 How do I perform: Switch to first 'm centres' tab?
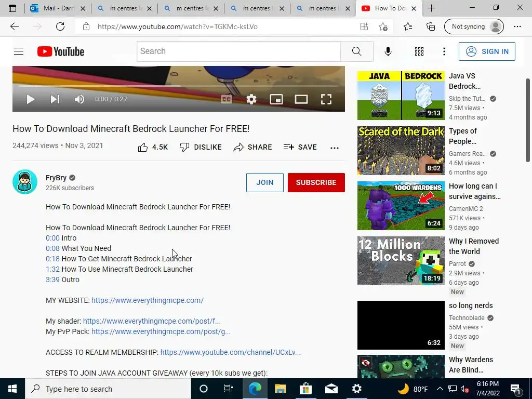point(124,8)
